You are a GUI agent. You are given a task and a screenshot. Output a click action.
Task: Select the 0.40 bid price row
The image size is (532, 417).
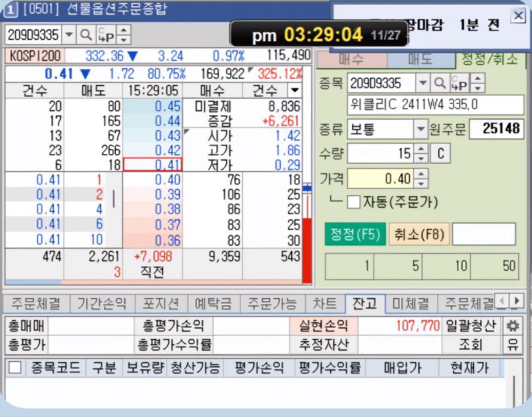[152, 180]
